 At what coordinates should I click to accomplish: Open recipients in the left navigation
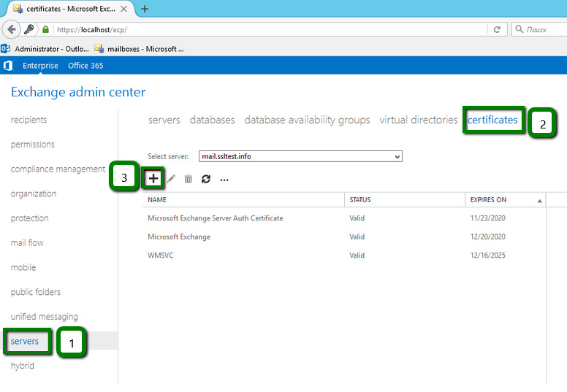29,120
